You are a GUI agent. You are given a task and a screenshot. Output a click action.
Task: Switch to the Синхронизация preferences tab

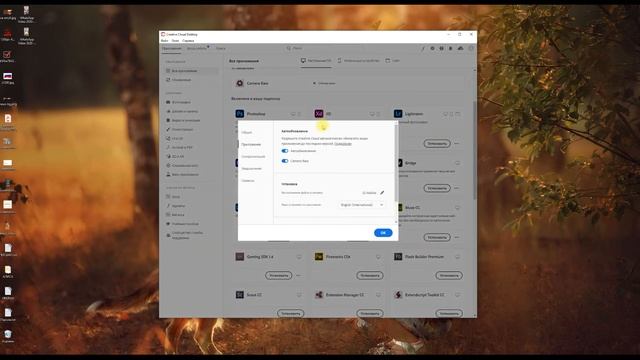pos(253,156)
